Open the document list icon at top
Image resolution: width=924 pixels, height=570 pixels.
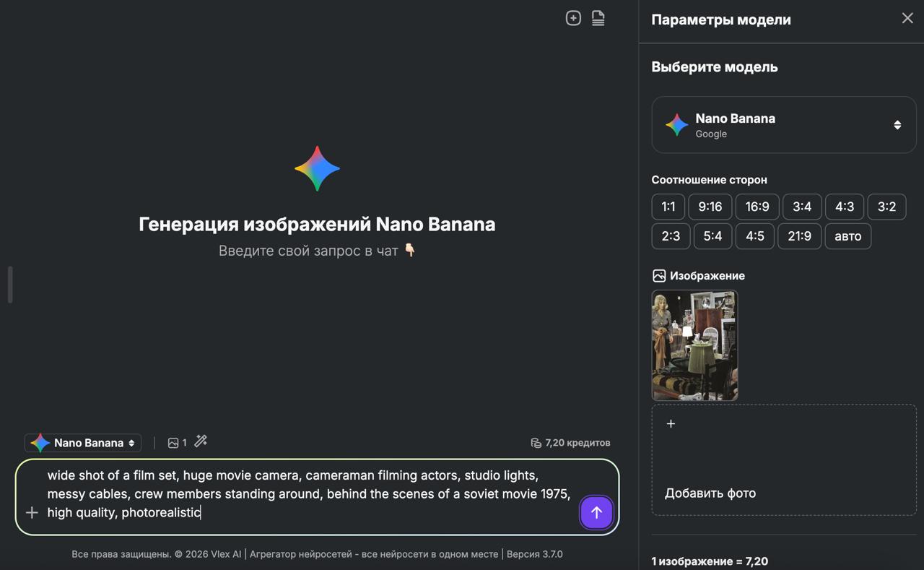tap(598, 18)
